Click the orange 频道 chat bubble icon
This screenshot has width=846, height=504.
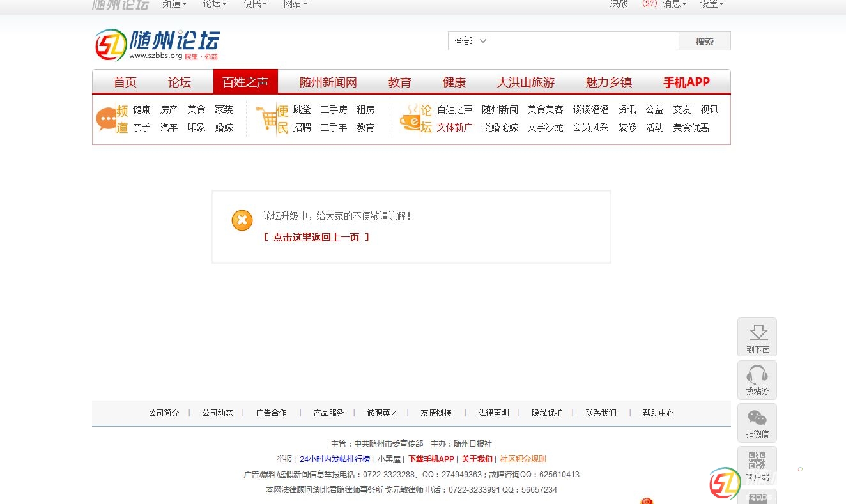click(105, 119)
